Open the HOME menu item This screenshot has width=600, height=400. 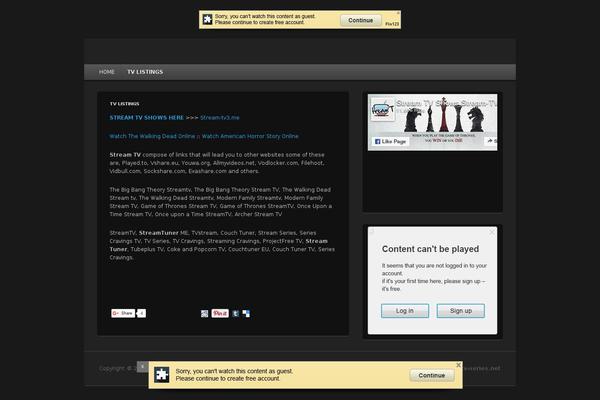tap(107, 72)
